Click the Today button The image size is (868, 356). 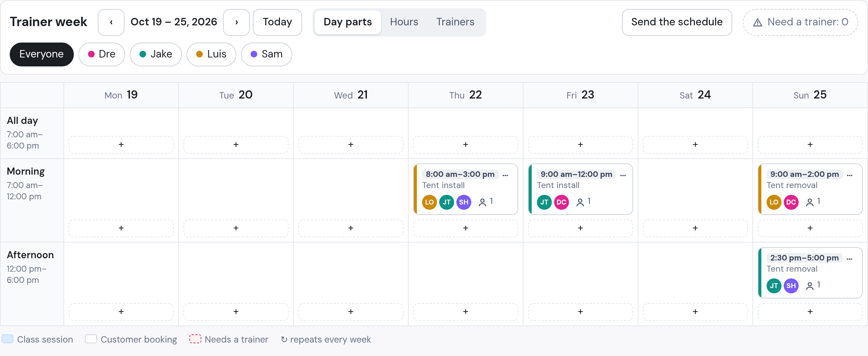tap(277, 22)
